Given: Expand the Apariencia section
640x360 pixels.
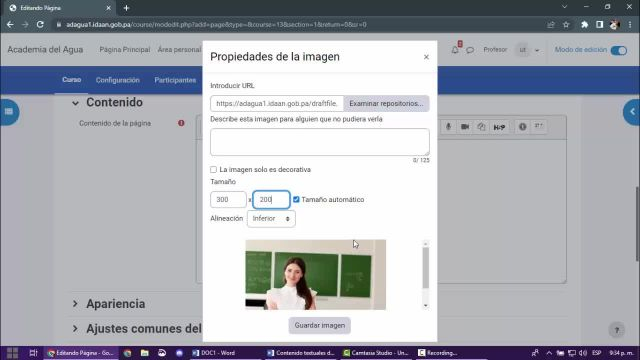Looking at the screenshot, I should (x=75, y=304).
